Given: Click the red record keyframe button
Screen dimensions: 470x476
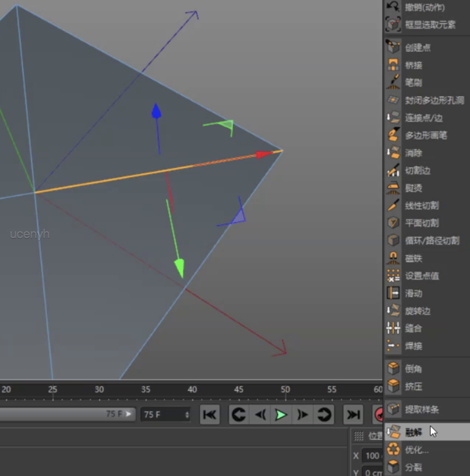Looking at the screenshot, I should point(378,415).
